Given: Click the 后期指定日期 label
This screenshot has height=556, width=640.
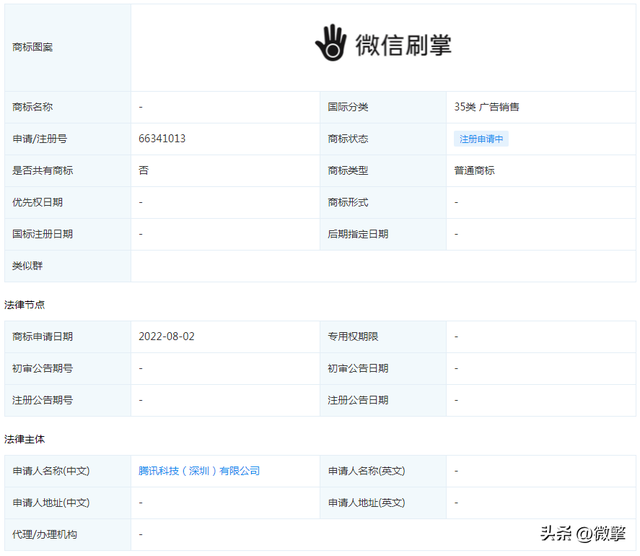Looking at the screenshot, I should (x=358, y=234).
